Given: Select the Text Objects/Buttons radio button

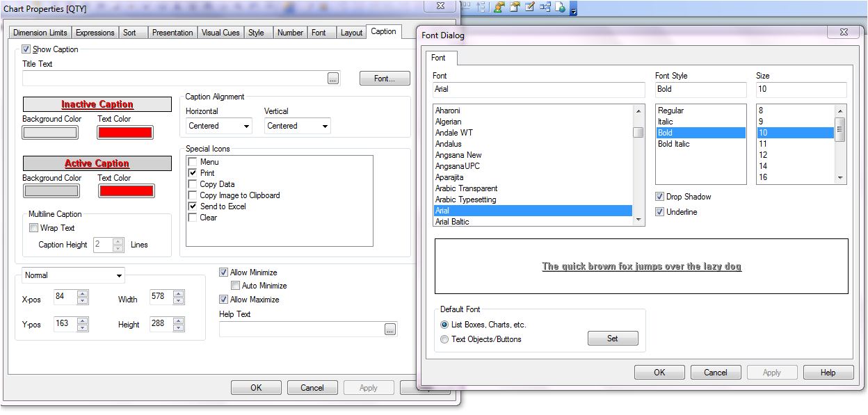Looking at the screenshot, I should 444,339.
